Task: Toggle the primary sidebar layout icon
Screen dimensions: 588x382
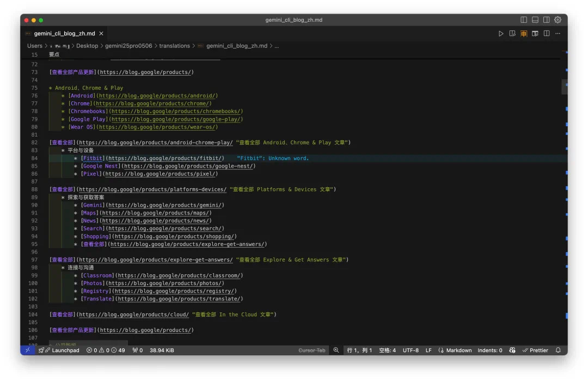Action: pyautogui.click(x=524, y=20)
